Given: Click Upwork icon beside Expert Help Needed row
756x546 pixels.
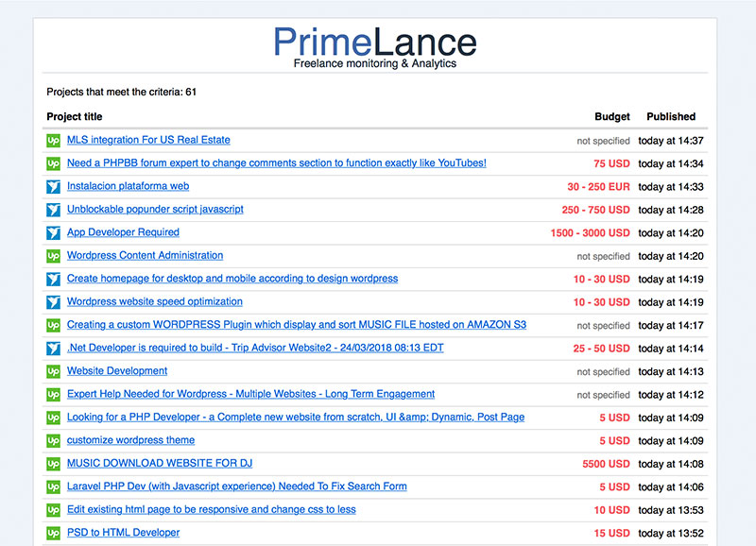Looking at the screenshot, I should pyautogui.click(x=53, y=395).
